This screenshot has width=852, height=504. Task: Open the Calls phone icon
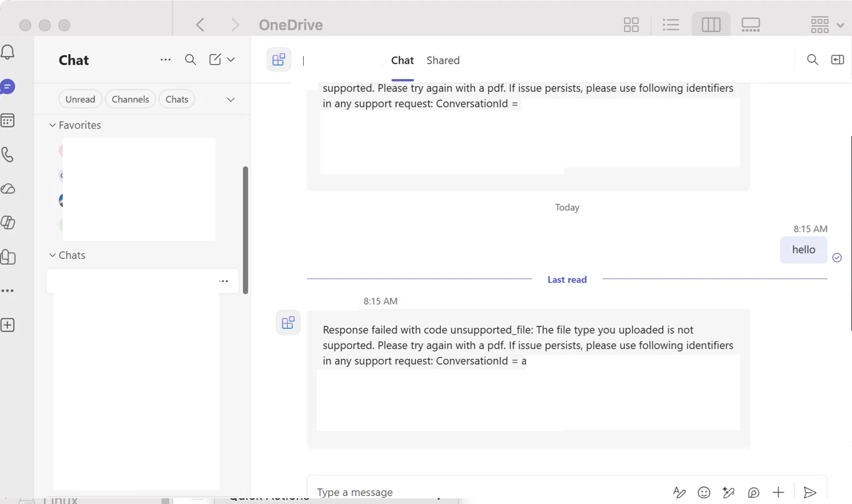7,154
